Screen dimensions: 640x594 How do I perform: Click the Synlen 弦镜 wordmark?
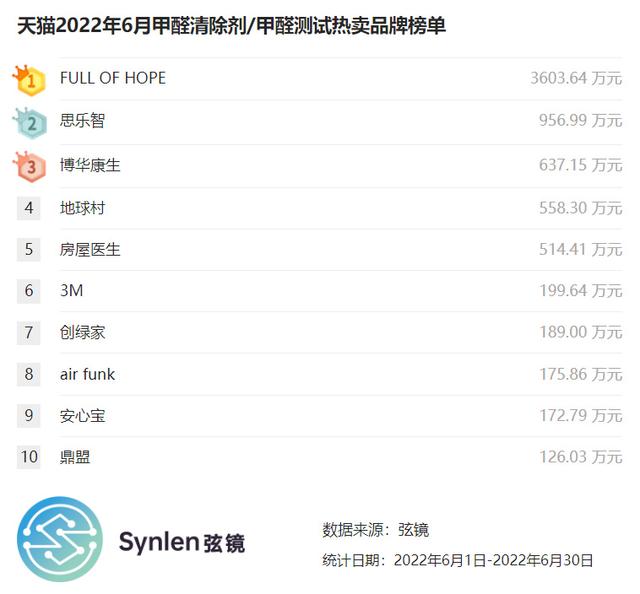[182, 543]
